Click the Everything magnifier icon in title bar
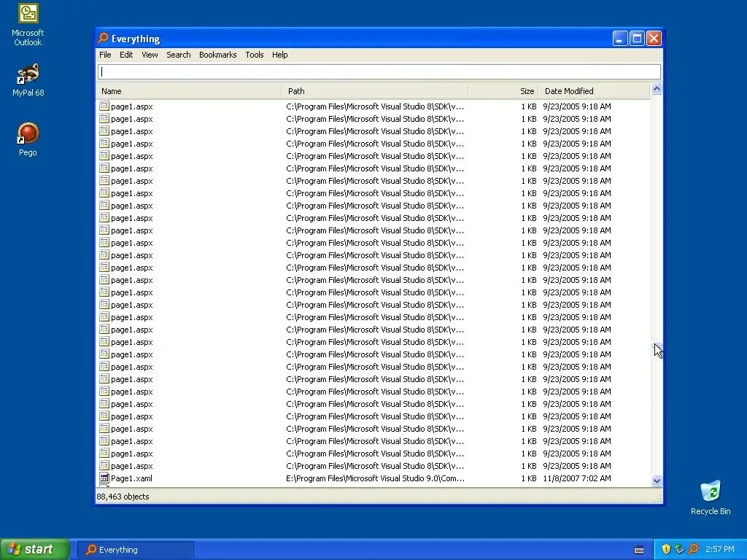Screen dimensions: 747x560 pyautogui.click(x=103, y=38)
